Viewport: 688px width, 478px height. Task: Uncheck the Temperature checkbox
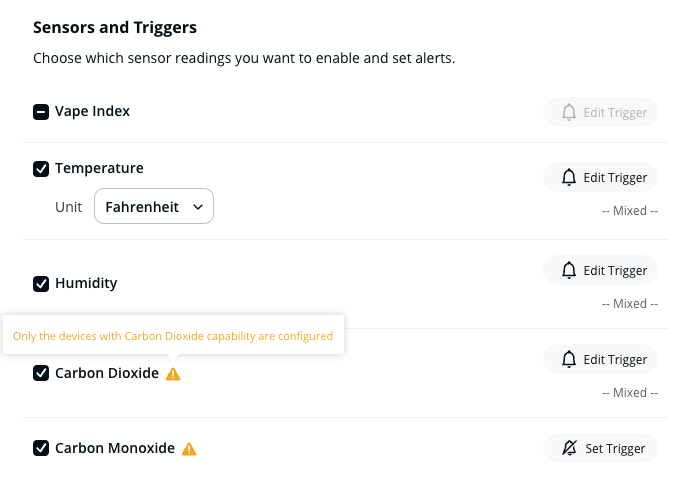[41, 169]
